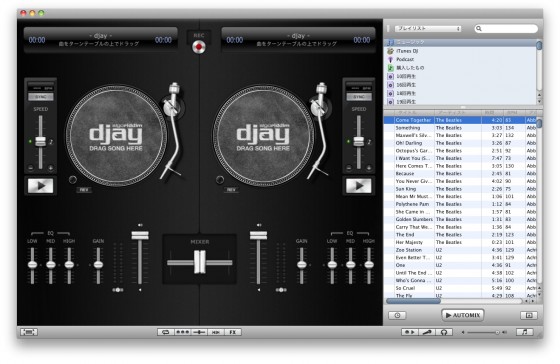The image size is (560, 364).
Task: Click the right deck GAIN slider
Action: pos(302,265)
